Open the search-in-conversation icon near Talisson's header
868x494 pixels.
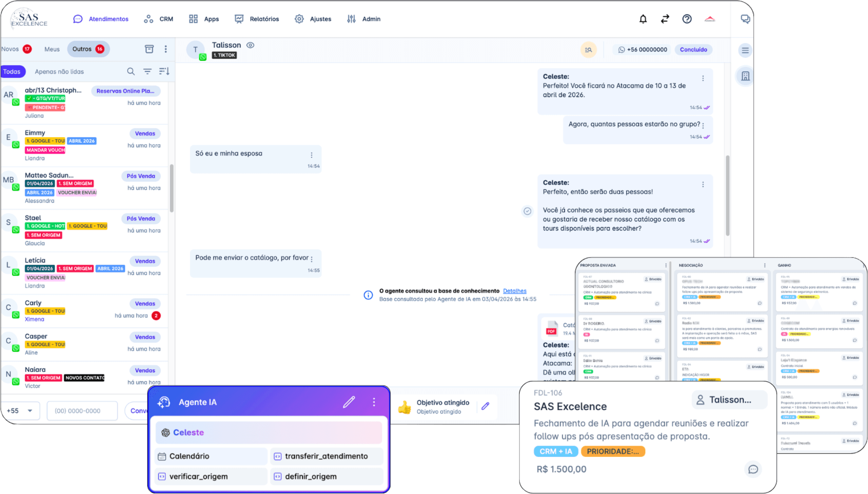pyautogui.click(x=589, y=50)
